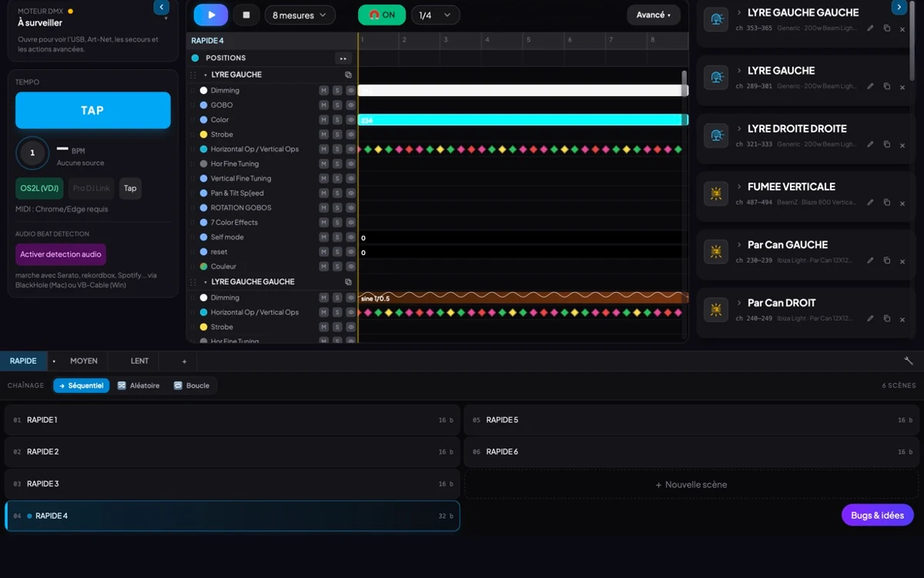Hide the 7 Color Effects track
The height and width of the screenshot is (578, 924).
coord(350,222)
